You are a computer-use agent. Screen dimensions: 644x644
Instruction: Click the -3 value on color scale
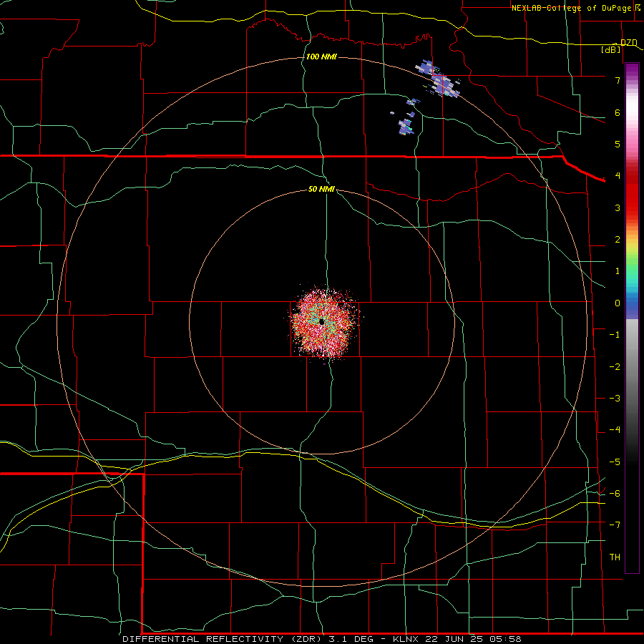(x=615, y=399)
